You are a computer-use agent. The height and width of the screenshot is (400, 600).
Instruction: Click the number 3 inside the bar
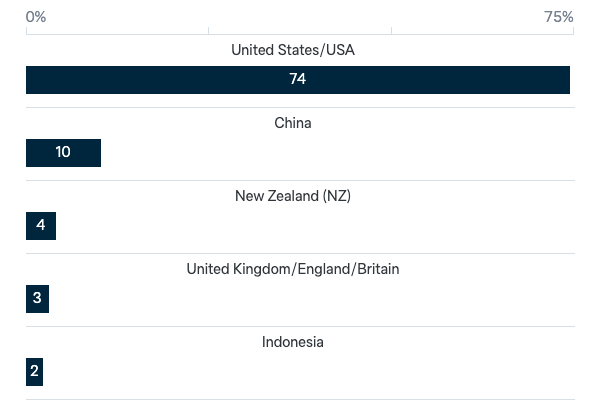point(37,298)
